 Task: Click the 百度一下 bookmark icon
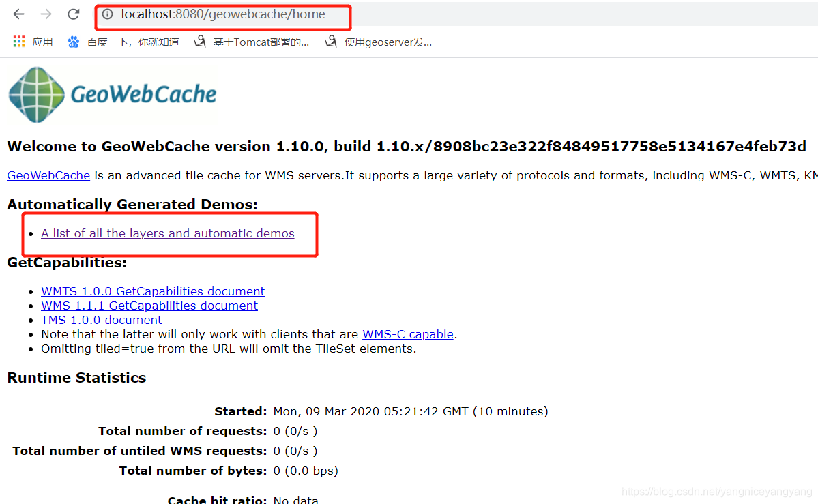tap(73, 41)
